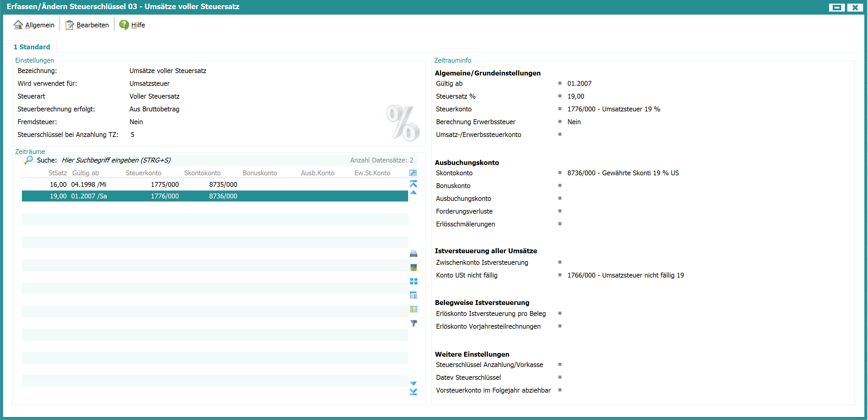Open the Bearbeiten menu

pos(87,25)
